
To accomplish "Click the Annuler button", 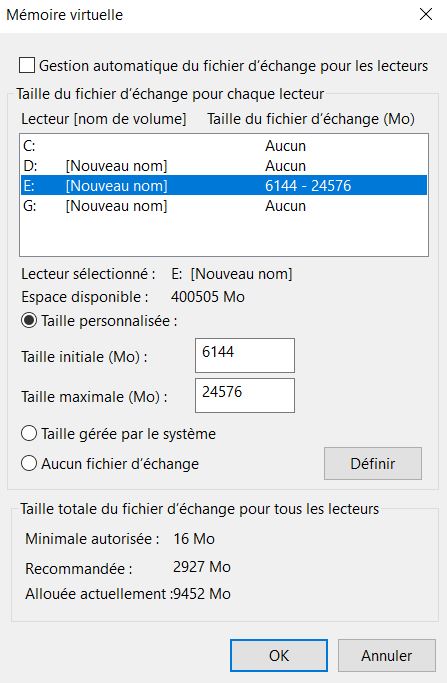I will (386, 656).
